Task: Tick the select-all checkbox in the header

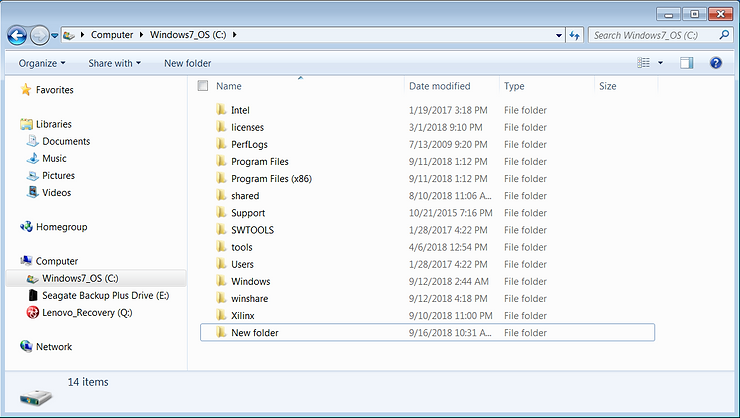Action: click(x=203, y=85)
